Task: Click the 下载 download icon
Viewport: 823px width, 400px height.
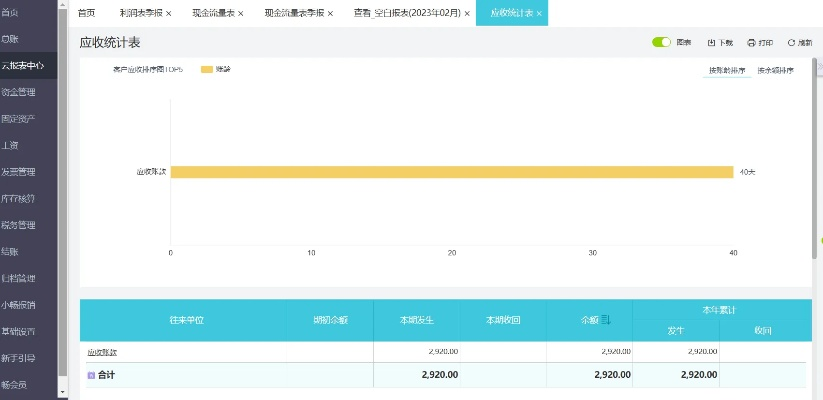Action: [x=711, y=43]
